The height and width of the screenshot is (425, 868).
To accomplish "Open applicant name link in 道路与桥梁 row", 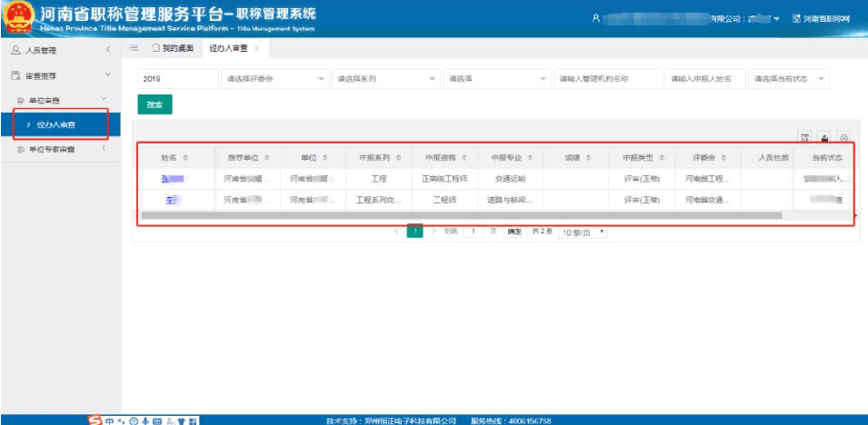I will 175,201.
